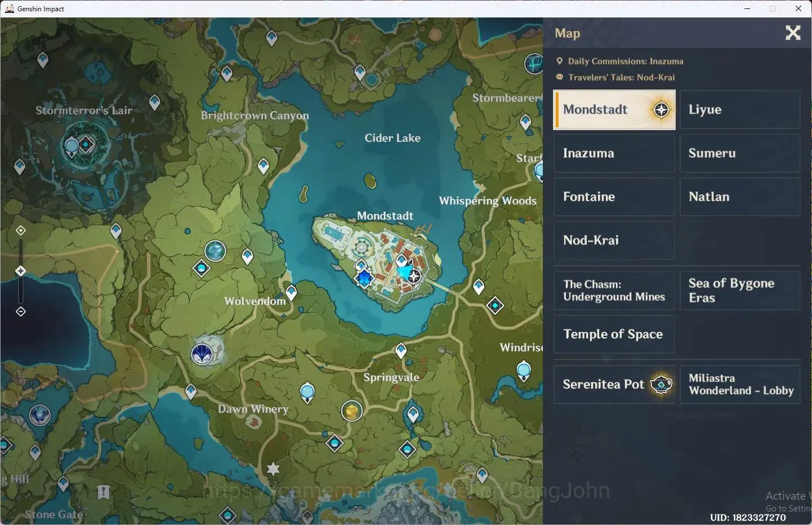Close the Map region panel
The width and height of the screenshot is (812, 525).
tap(793, 33)
